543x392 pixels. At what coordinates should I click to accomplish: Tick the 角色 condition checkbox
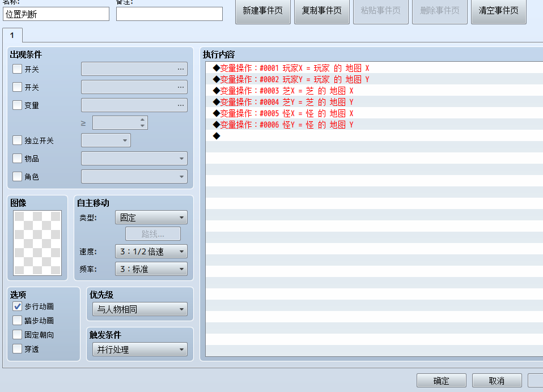(x=18, y=176)
